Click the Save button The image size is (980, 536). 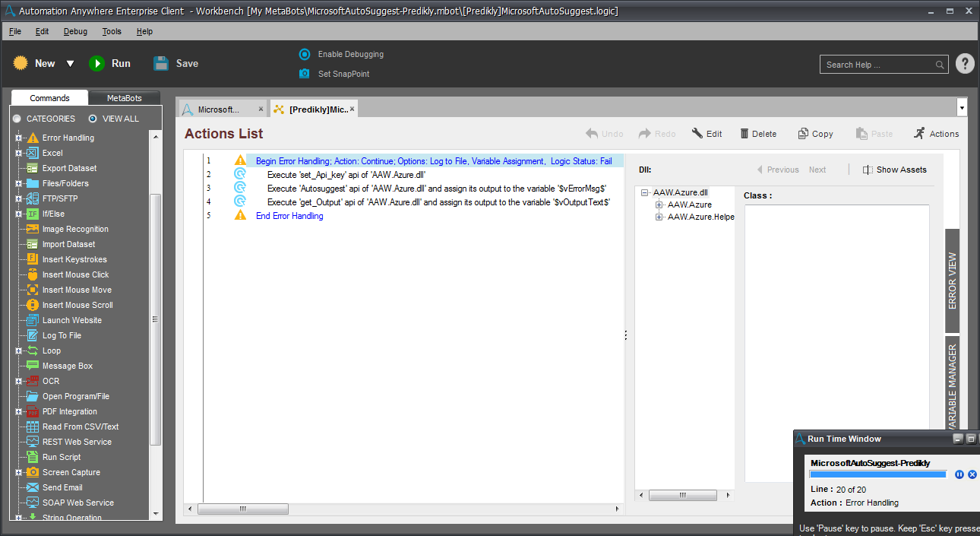(175, 64)
